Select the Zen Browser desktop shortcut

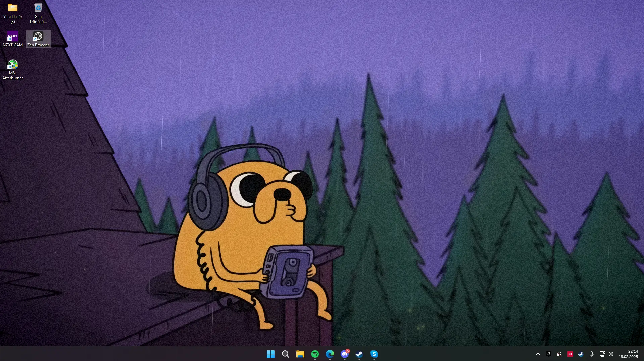(38, 39)
